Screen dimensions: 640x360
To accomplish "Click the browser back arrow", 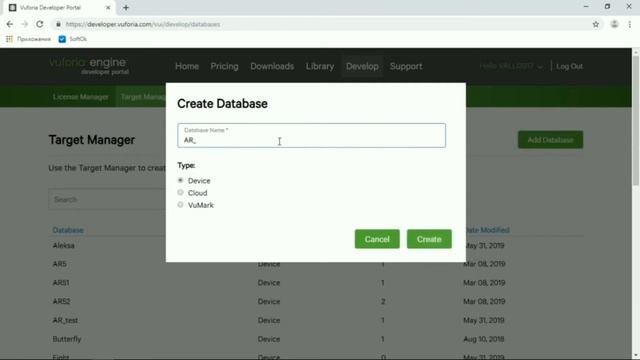I will pyautogui.click(x=10, y=24).
